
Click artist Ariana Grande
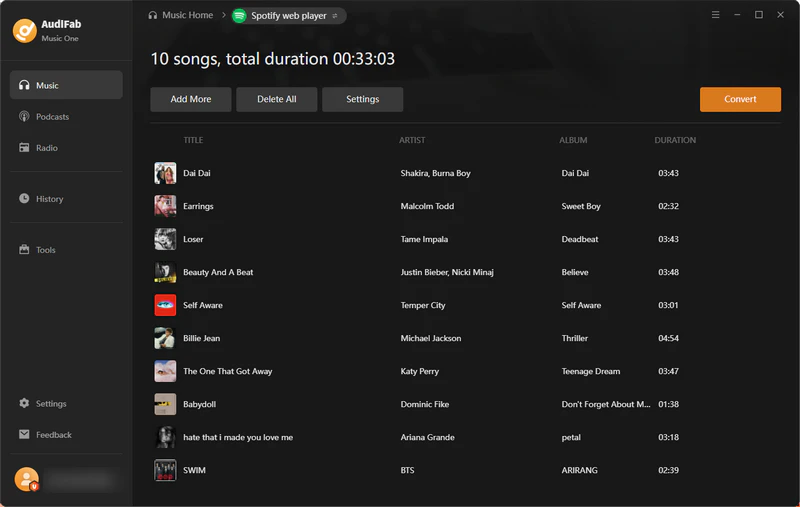point(428,437)
